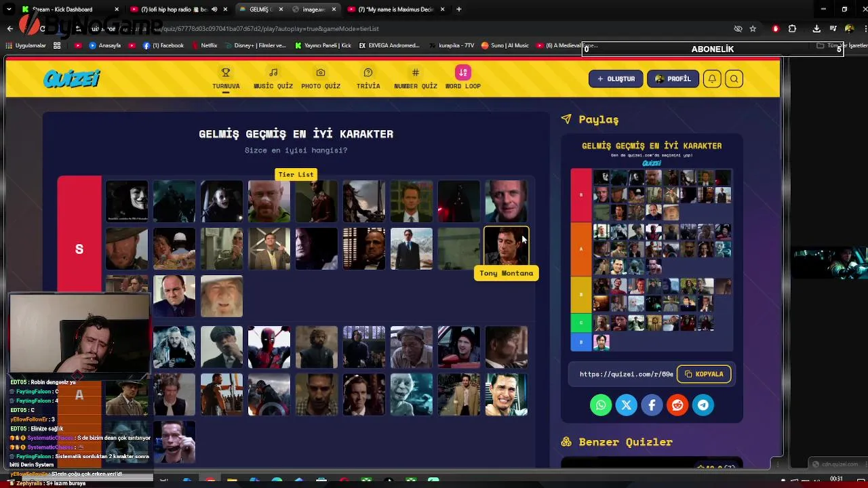Close the Kick Dashboard tab

(117, 9)
